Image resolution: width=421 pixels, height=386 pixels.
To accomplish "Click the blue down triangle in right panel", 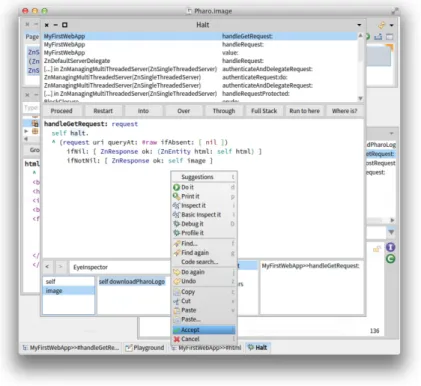I will [x=391, y=232].
